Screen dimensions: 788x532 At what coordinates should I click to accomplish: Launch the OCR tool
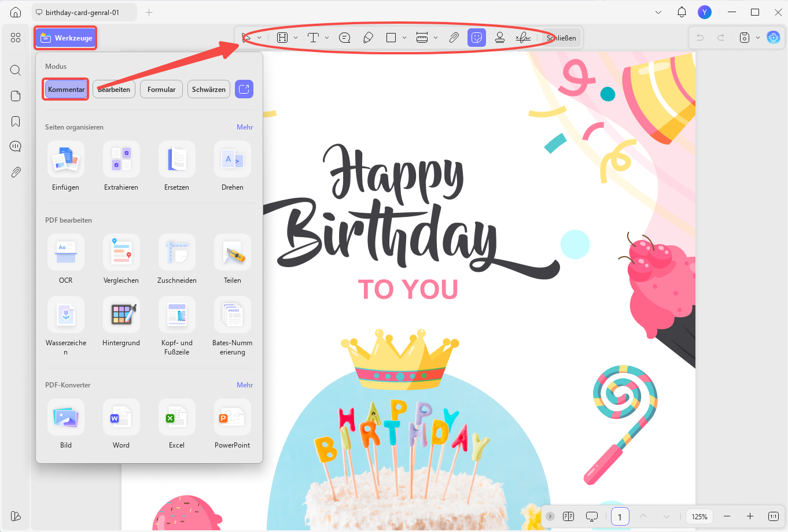point(66,259)
